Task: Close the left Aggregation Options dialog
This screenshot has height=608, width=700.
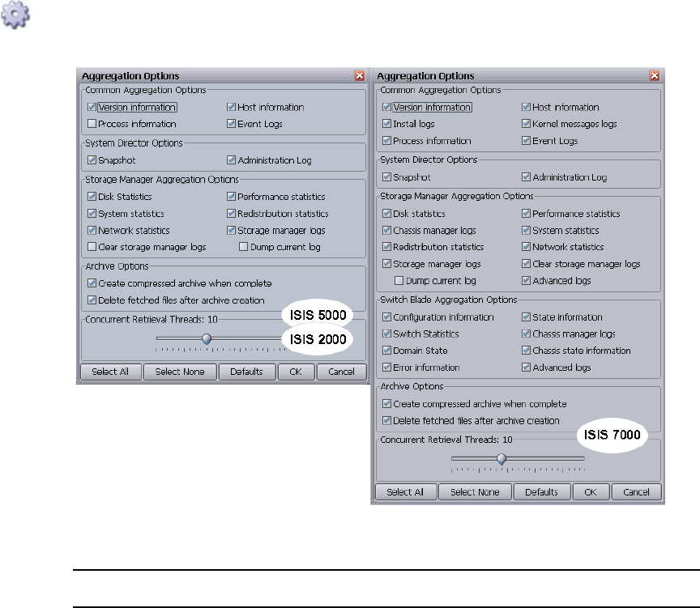Action: 360,76
